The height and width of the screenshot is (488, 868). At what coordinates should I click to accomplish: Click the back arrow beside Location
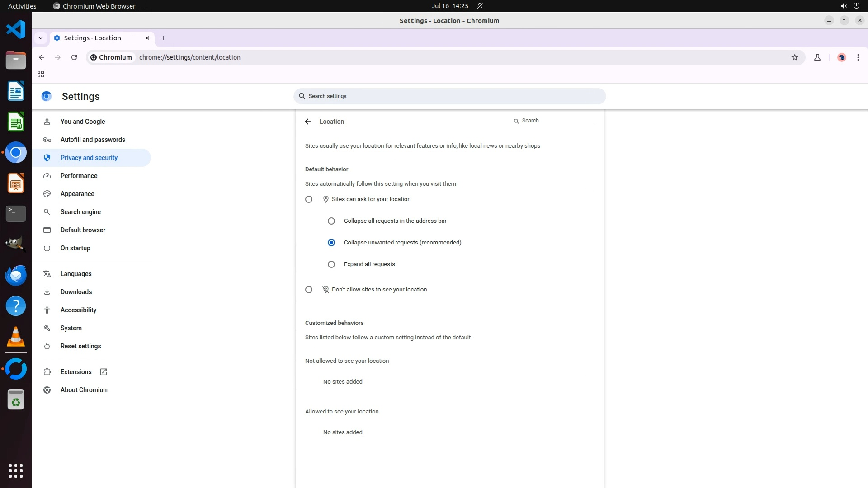[308, 122]
